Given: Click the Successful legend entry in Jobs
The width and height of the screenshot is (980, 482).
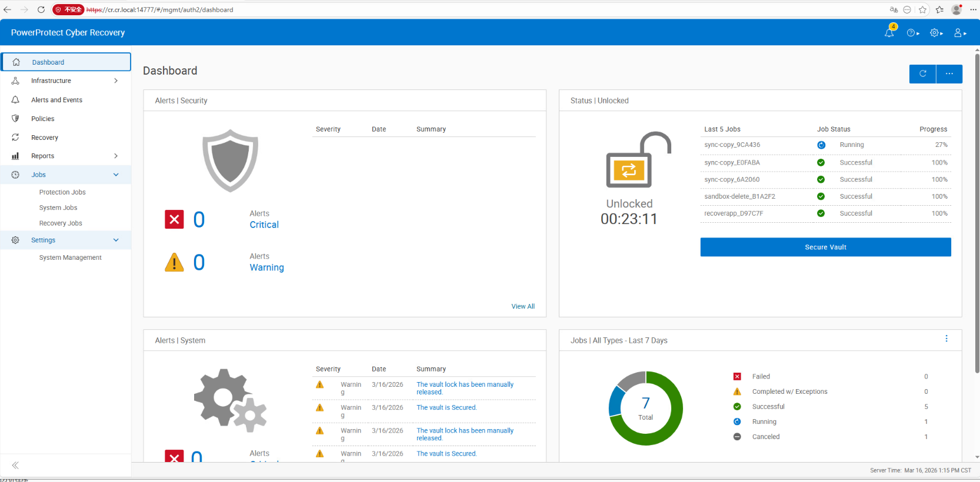Looking at the screenshot, I should coord(768,407).
